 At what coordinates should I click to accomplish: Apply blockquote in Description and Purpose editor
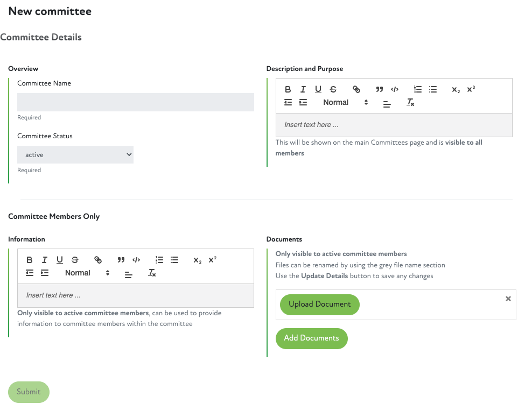379,90
